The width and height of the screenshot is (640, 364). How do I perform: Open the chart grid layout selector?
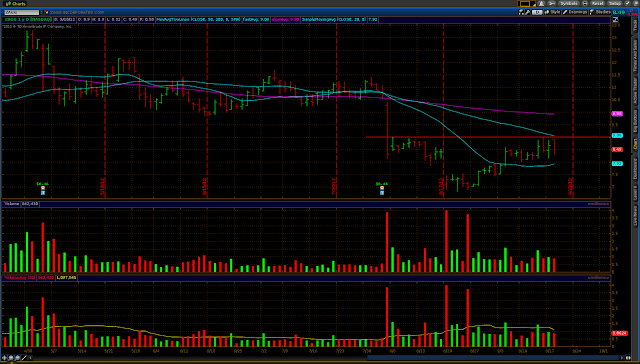tap(527, 4)
